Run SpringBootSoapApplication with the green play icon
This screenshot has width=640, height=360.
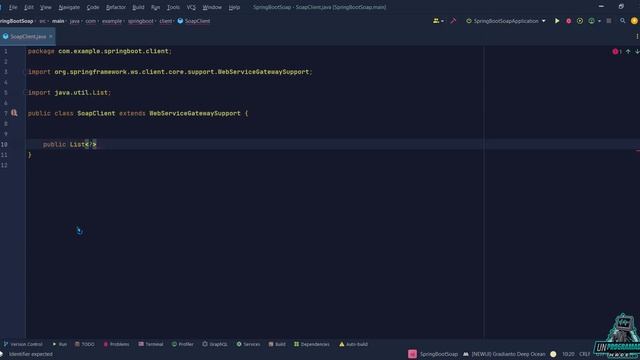click(x=557, y=21)
